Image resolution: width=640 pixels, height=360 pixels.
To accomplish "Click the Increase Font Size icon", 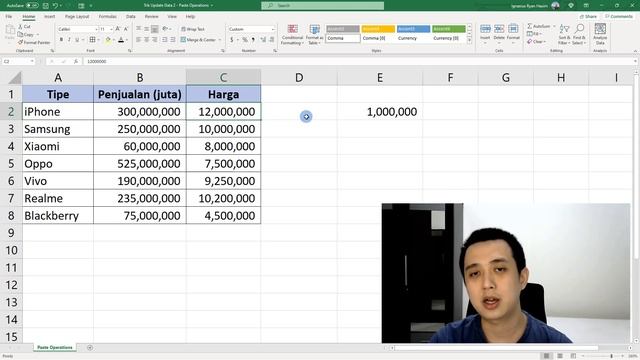I will (118, 29).
